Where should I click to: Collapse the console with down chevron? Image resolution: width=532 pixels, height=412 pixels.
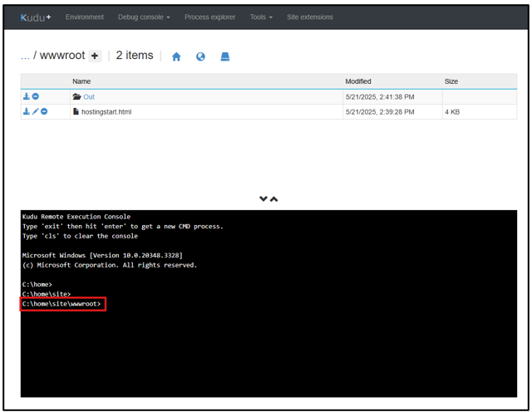coord(264,199)
